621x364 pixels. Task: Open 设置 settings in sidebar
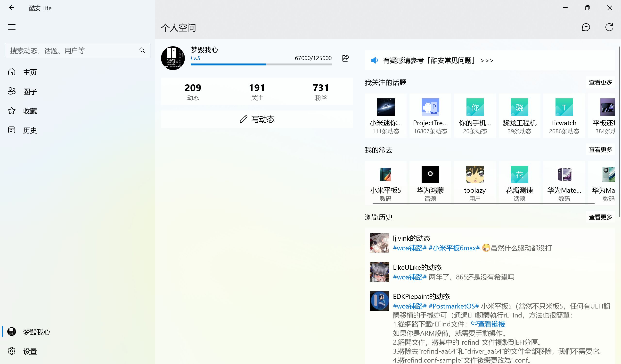[30, 351]
